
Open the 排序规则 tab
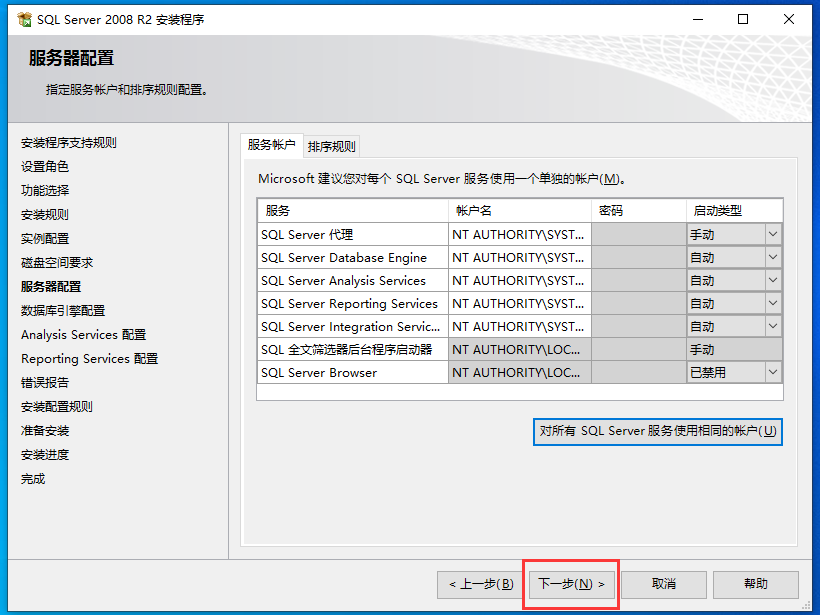(332, 146)
